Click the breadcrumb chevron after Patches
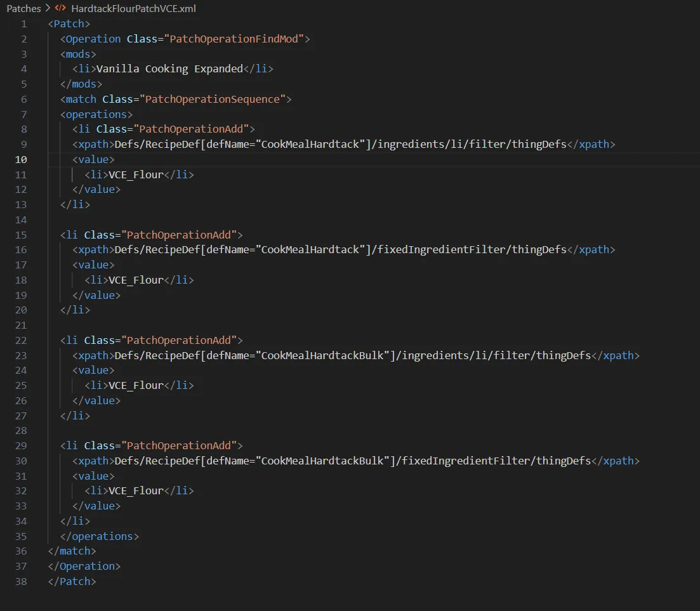This screenshot has height=611, width=700. point(48,9)
